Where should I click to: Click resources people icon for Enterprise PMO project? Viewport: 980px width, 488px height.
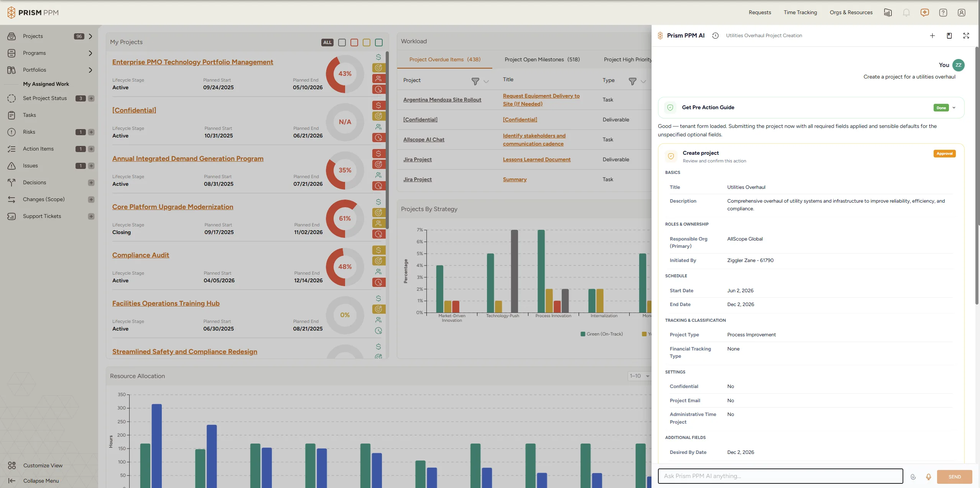click(x=378, y=79)
